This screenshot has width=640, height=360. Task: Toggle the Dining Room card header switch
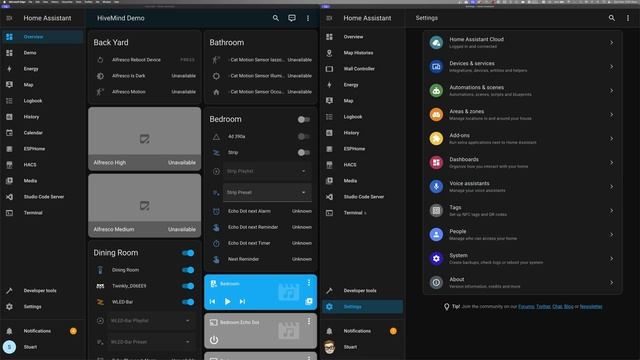(x=188, y=253)
